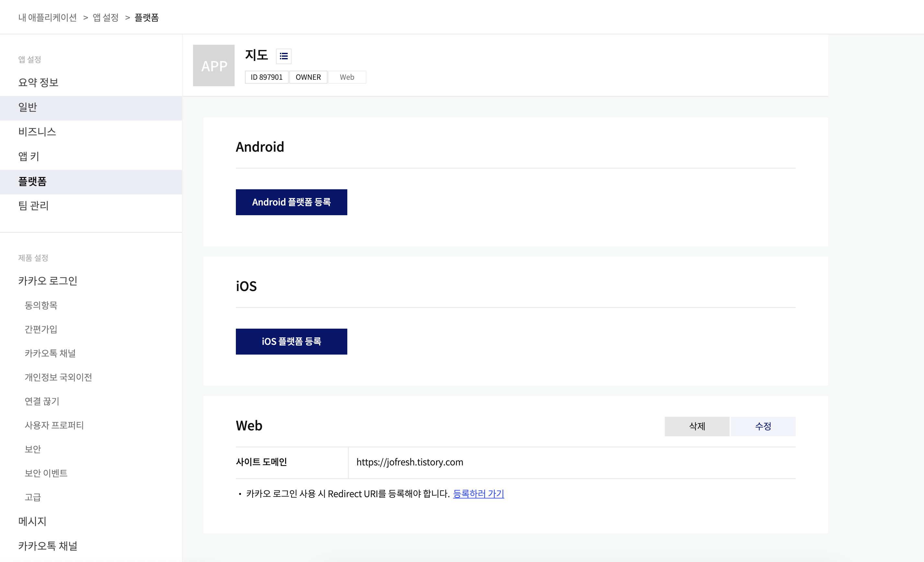Click the 삭제 button in Web section
The image size is (924, 562).
click(x=697, y=426)
